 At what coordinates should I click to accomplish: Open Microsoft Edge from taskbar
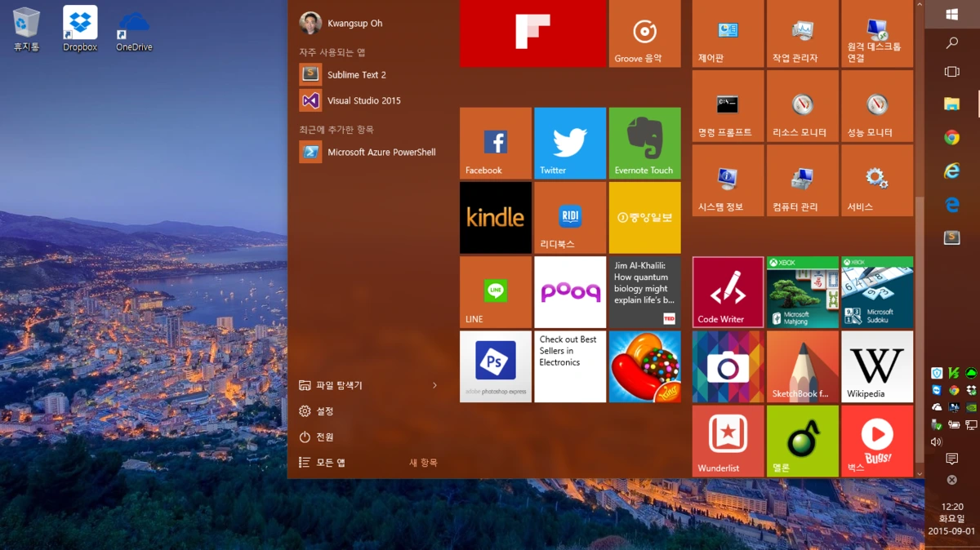pos(952,204)
